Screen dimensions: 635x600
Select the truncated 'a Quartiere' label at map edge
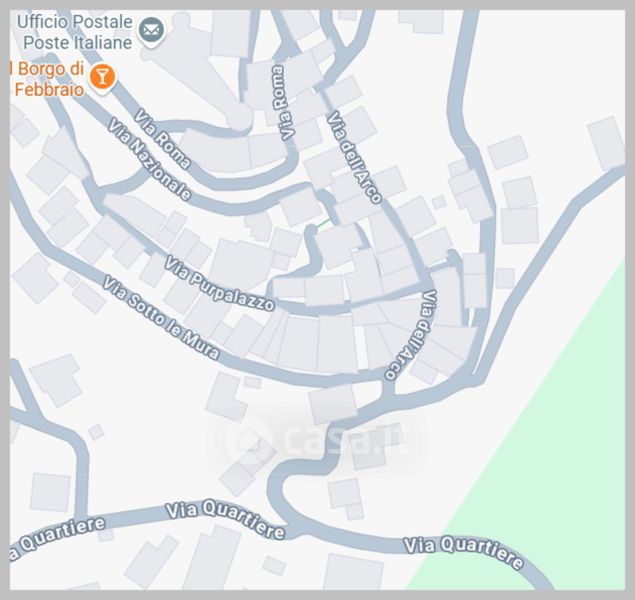coord(58,539)
